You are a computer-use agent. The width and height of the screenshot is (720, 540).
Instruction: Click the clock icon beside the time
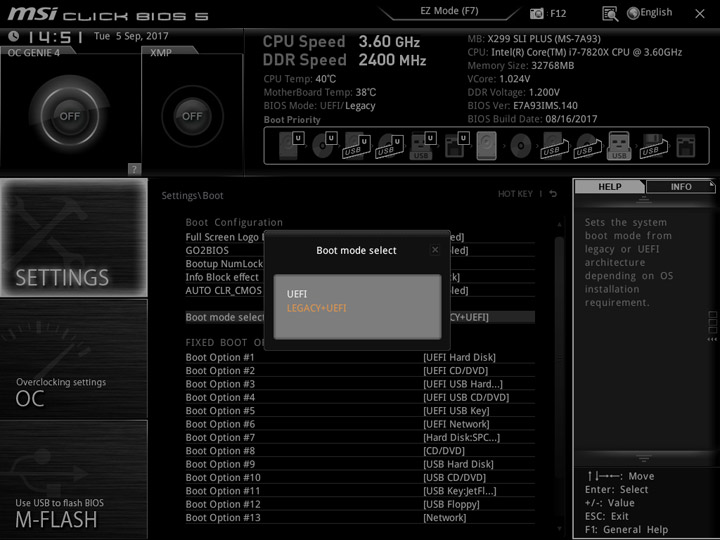(x=14, y=36)
